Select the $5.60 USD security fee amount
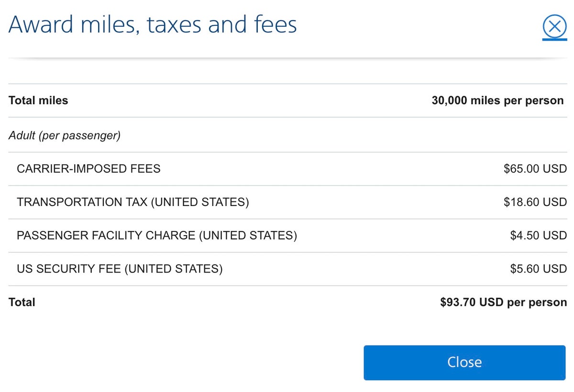This screenshot has height=392, width=574. (x=538, y=269)
